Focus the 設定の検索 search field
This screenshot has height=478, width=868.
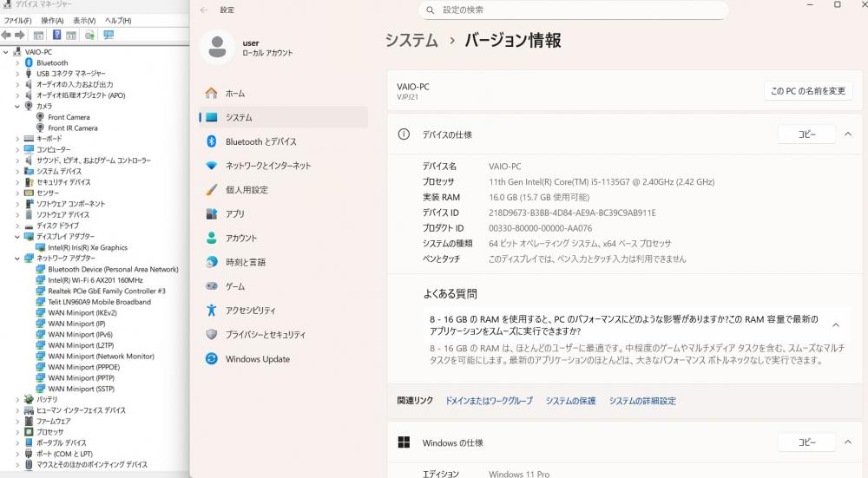point(574,10)
